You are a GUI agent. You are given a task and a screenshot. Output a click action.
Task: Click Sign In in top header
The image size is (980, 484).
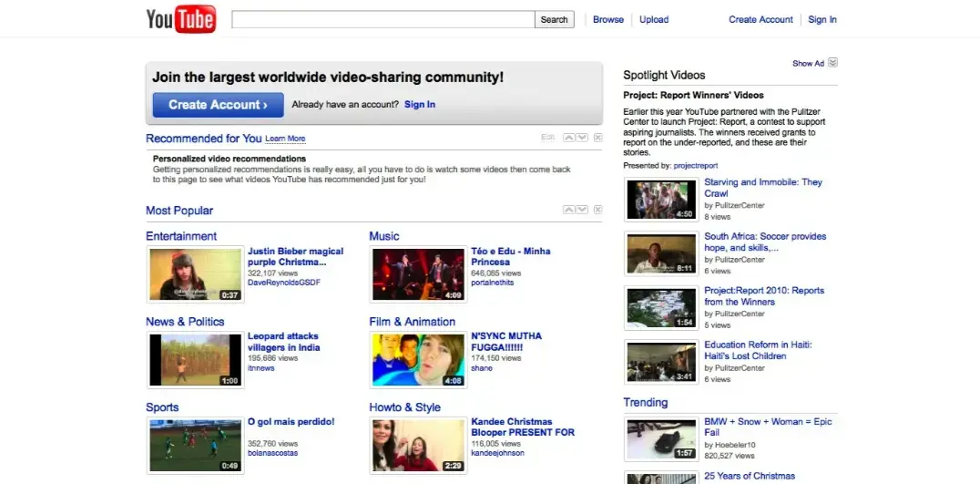tap(822, 19)
